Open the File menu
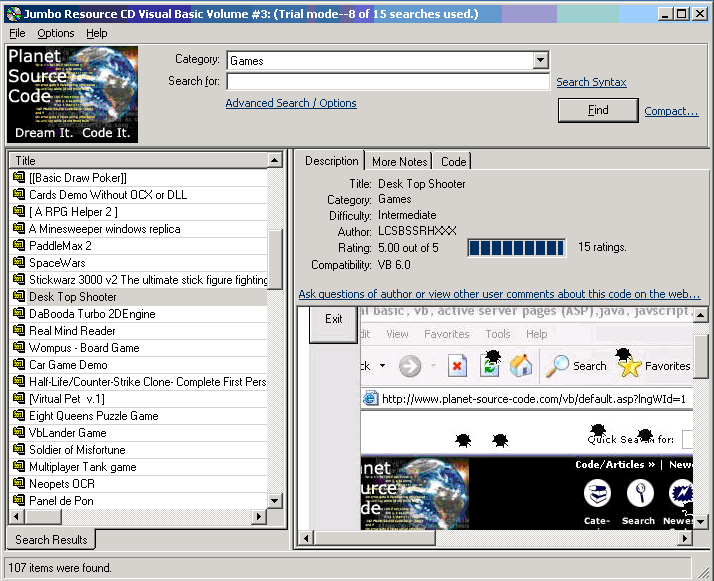This screenshot has height=581, width=714. click(17, 33)
